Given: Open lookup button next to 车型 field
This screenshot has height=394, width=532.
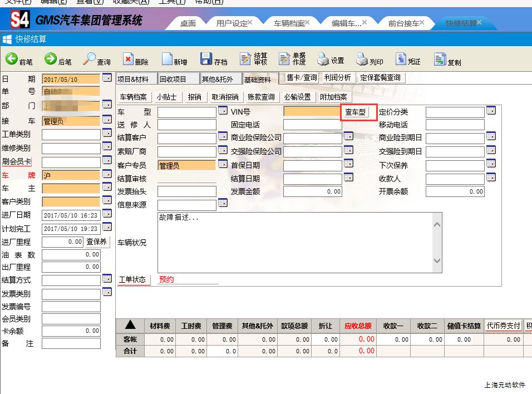Looking at the screenshot, I should [x=223, y=111].
